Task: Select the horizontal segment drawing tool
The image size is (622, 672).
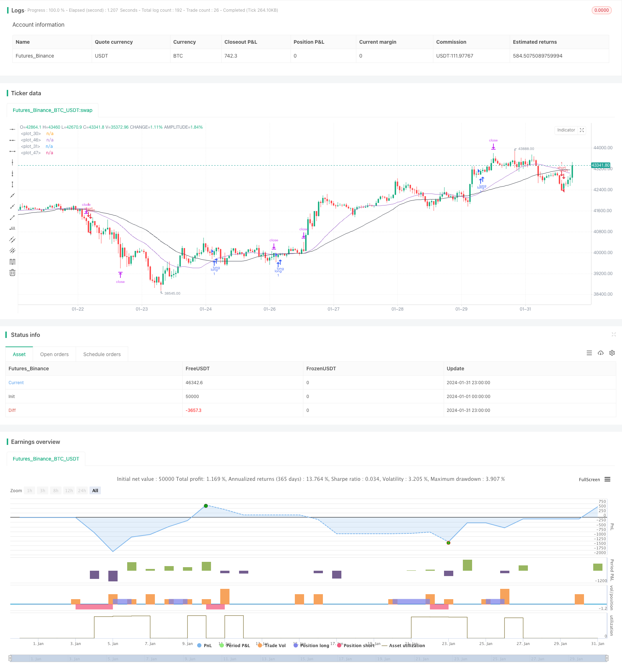Action: 12,151
